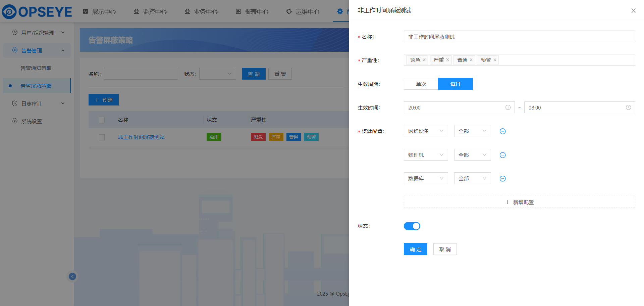Click the 确定 button
This screenshot has width=644, height=306.
[x=415, y=249]
